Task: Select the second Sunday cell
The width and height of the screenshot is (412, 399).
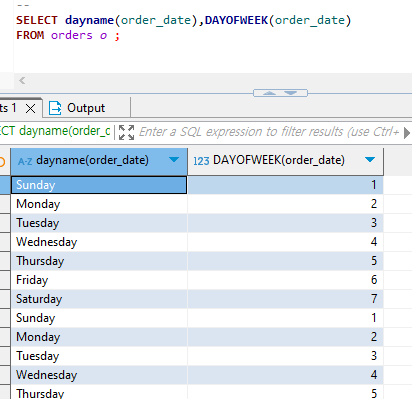Action: pyautogui.click(x=99, y=318)
